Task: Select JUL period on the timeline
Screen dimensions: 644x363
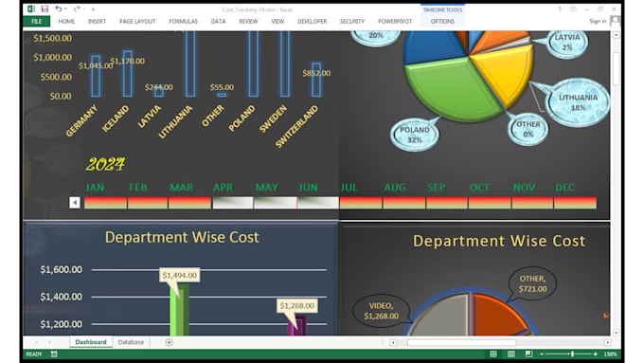Action: point(361,203)
